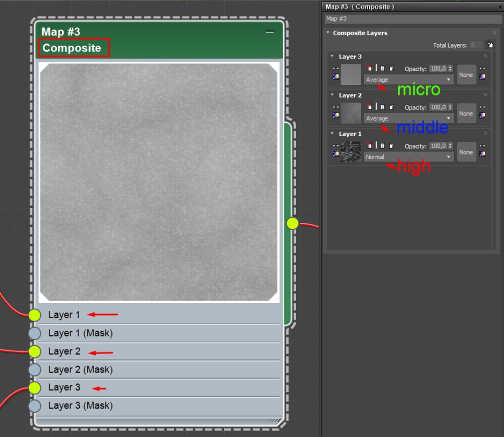Click Layer 3 opacity value field
This screenshot has width=504, height=437.
[439, 68]
